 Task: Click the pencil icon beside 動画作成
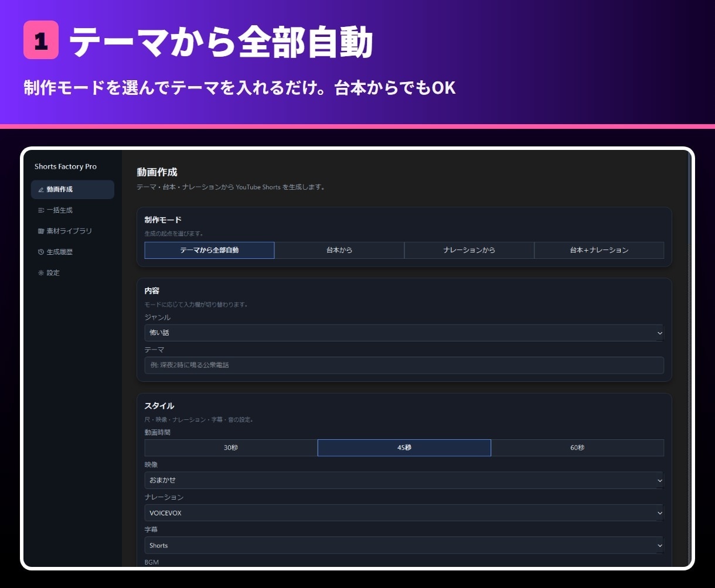point(41,190)
